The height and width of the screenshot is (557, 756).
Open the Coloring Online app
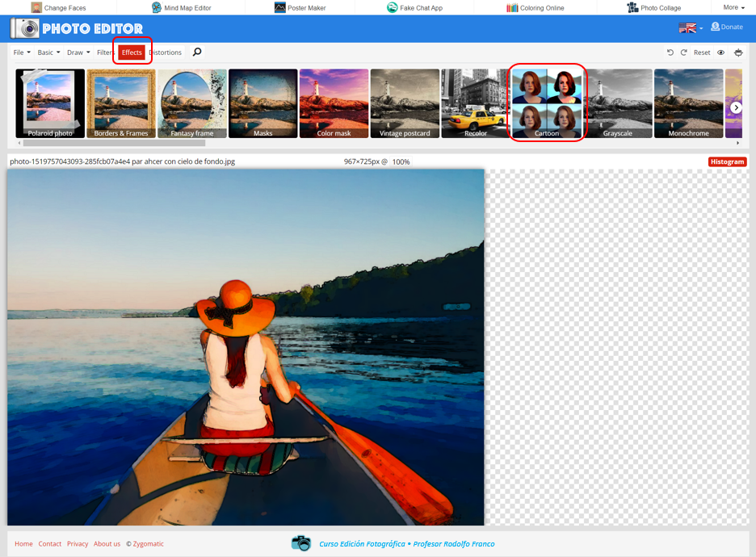535,8
